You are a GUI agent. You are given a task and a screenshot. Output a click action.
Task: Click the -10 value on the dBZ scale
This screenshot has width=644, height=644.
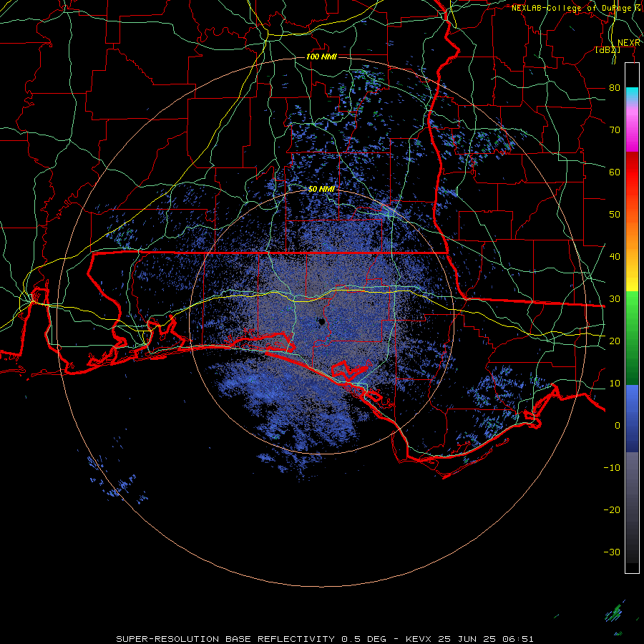pos(612,468)
